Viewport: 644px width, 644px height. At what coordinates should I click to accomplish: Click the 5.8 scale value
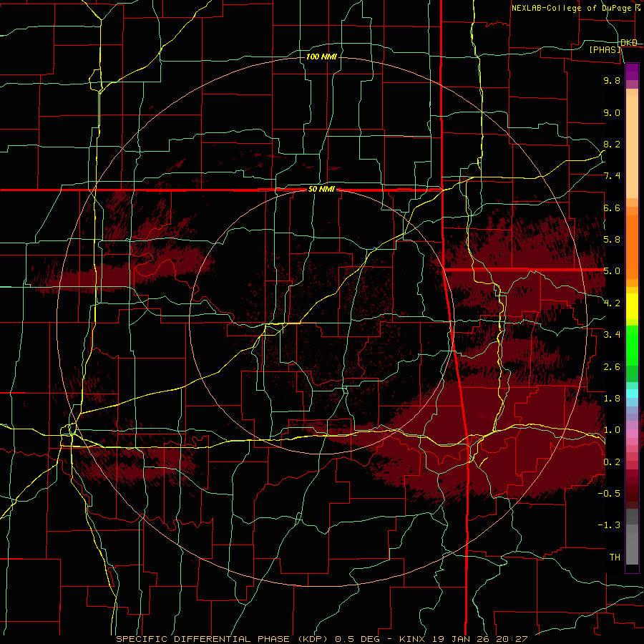(x=612, y=240)
